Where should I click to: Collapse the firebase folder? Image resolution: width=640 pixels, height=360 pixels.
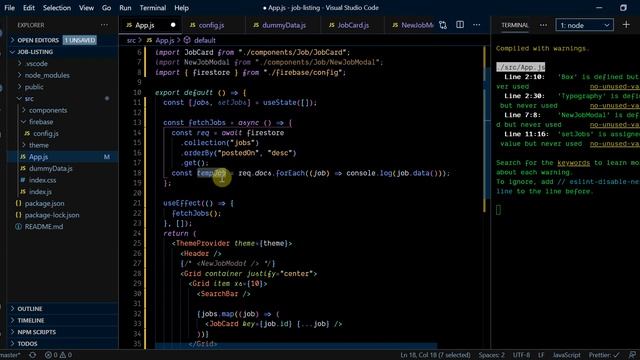click(41, 122)
